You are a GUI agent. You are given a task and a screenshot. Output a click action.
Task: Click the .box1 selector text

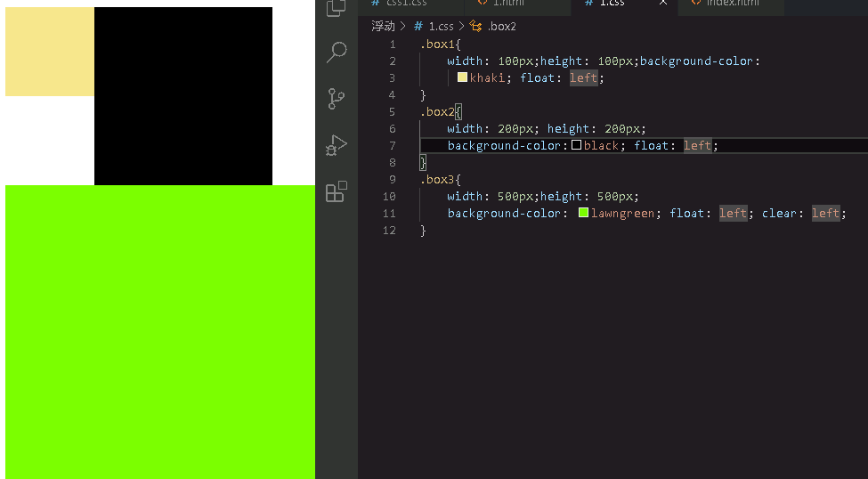437,44
